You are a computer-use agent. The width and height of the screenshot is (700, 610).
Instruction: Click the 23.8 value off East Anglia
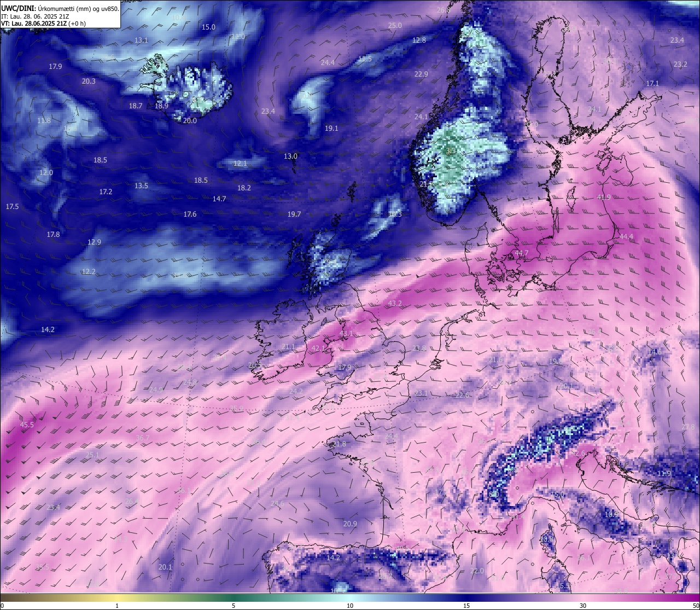[x=419, y=348]
